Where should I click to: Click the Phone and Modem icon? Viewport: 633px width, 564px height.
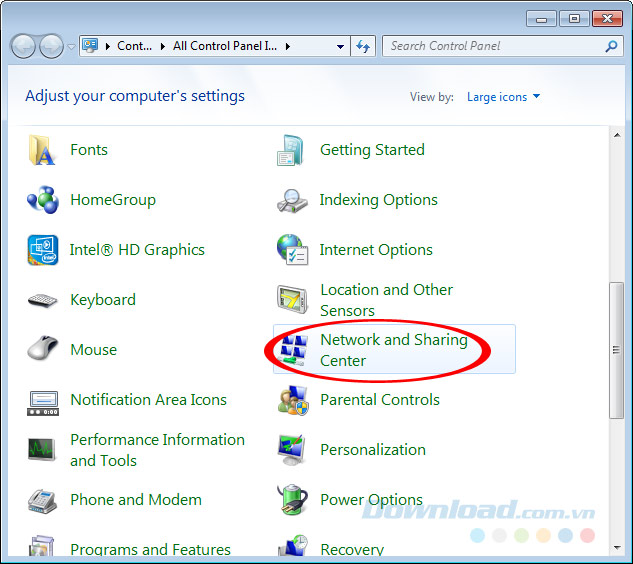click(42, 501)
